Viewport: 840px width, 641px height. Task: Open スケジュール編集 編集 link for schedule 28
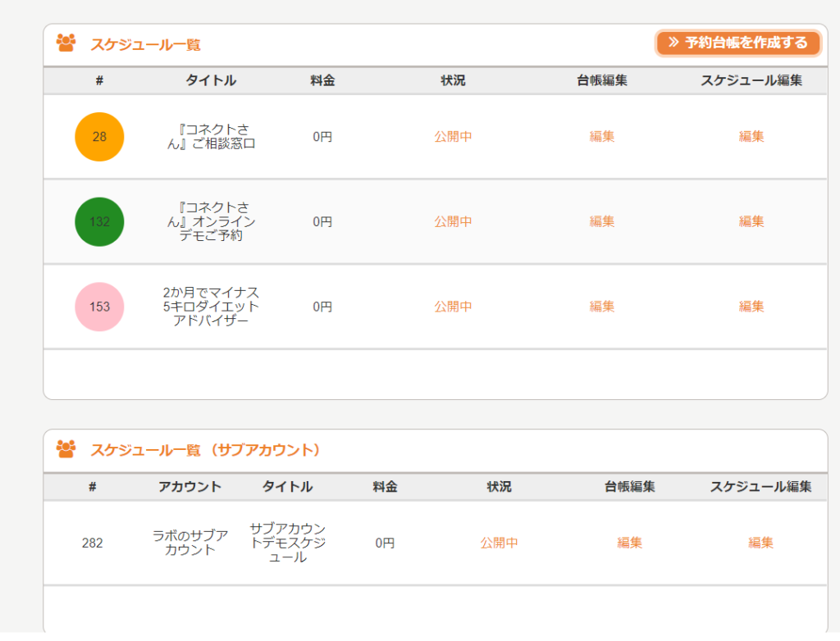tap(751, 137)
